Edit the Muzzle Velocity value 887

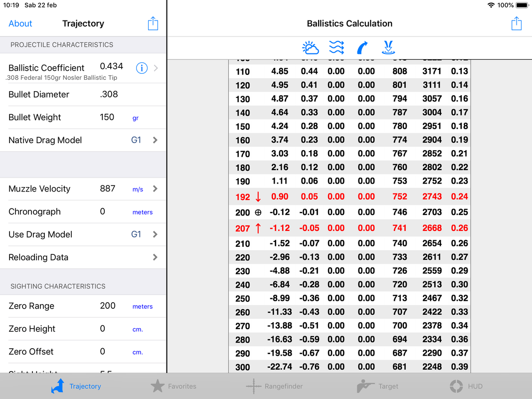pos(108,189)
